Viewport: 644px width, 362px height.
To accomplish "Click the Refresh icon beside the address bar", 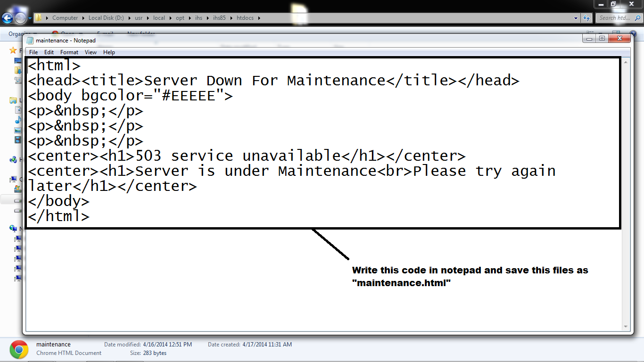I will pos(586,17).
